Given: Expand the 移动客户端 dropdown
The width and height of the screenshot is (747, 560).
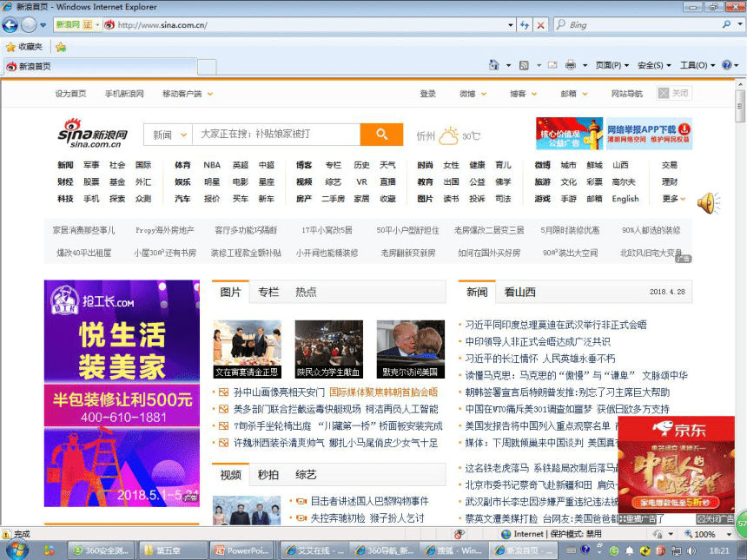Looking at the screenshot, I should coord(210,94).
